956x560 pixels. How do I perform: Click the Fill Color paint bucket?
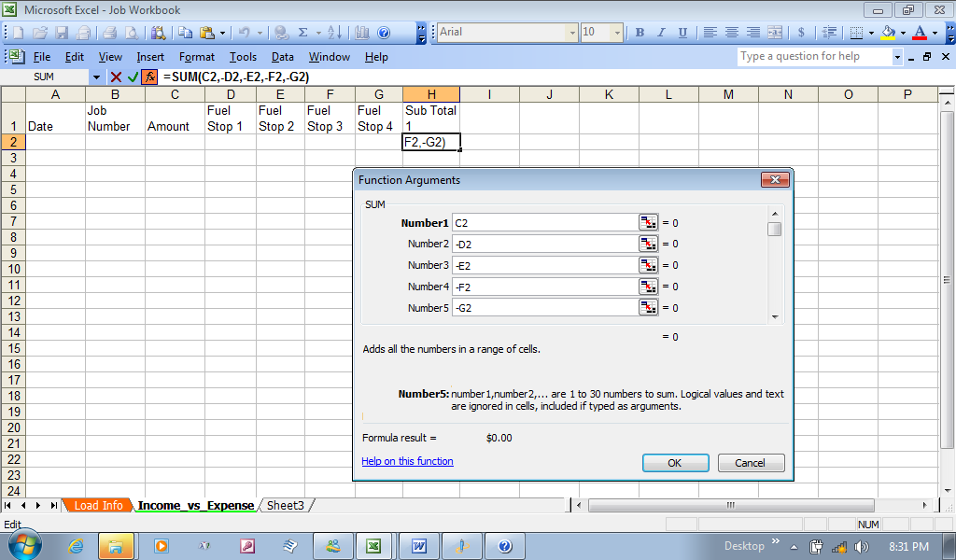pos(889,33)
